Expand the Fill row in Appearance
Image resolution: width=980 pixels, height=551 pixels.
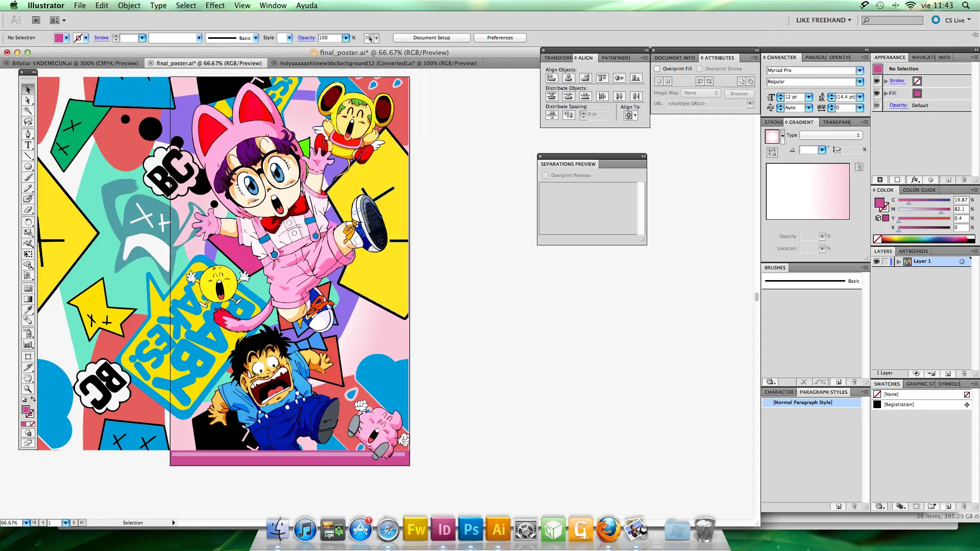[886, 93]
